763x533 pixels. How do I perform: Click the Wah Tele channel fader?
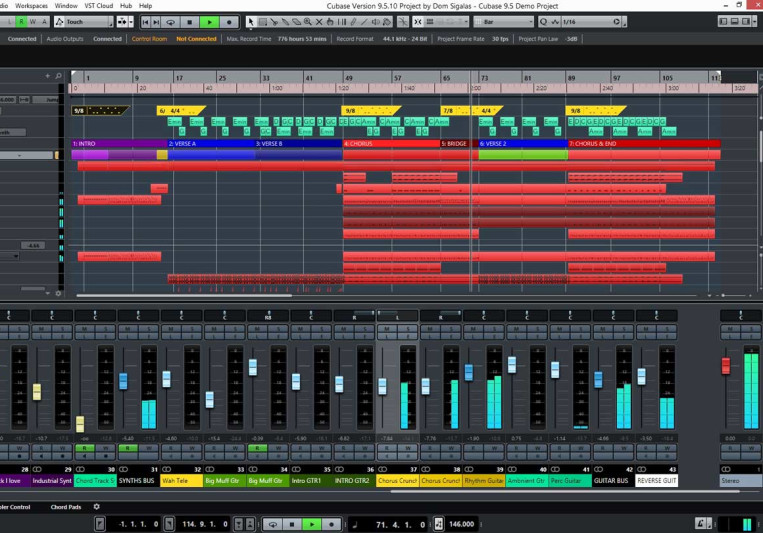pos(166,379)
